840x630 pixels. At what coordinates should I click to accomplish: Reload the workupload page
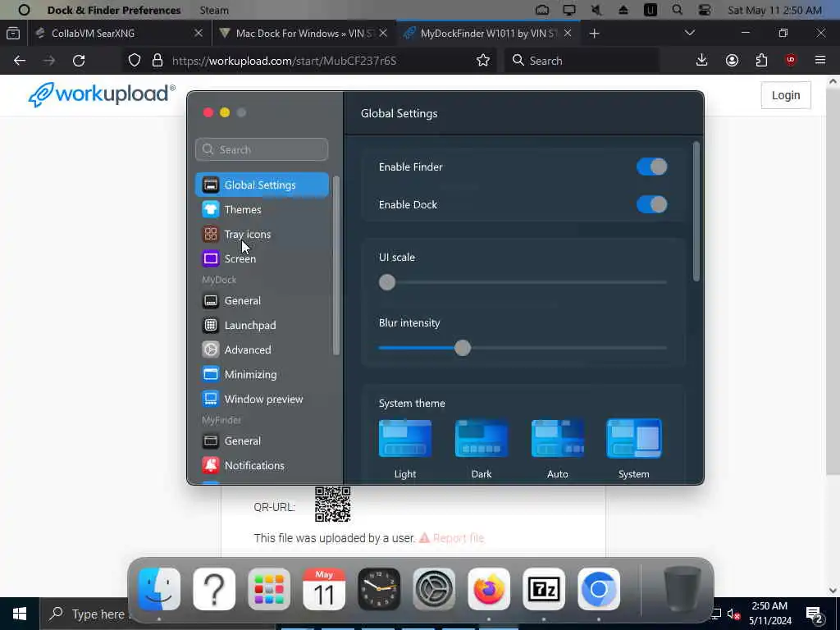pyautogui.click(x=79, y=61)
